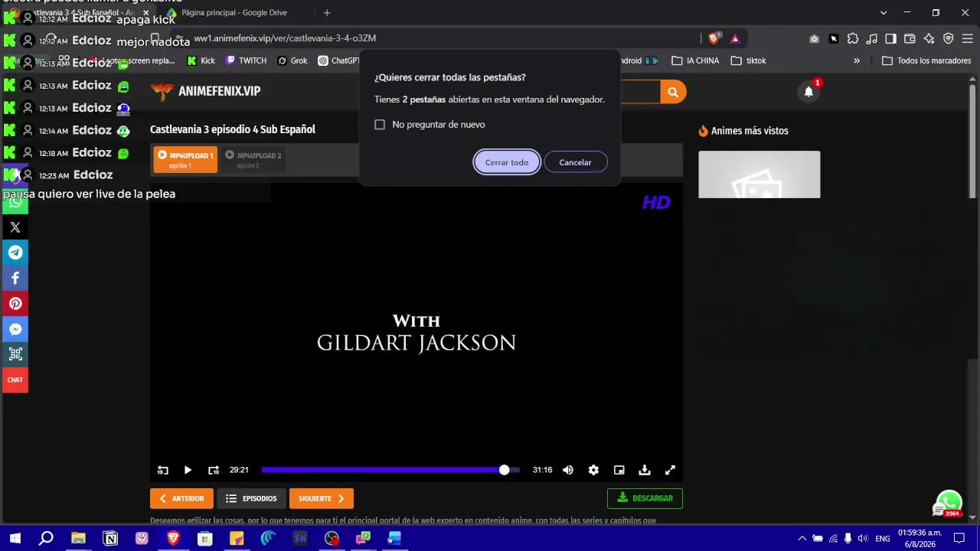The image size is (980, 551).
Task: Open the Windows Start menu
Action: 15,538
